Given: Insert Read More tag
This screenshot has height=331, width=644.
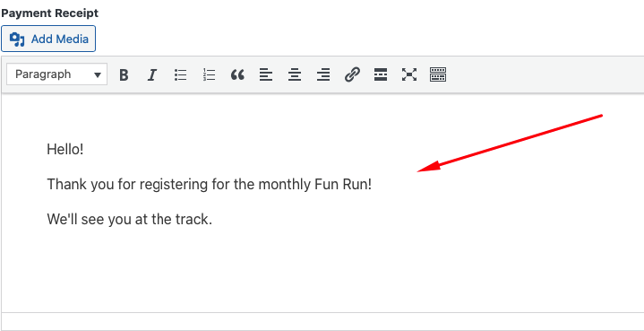Looking at the screenshot, I should pos(381,74).
